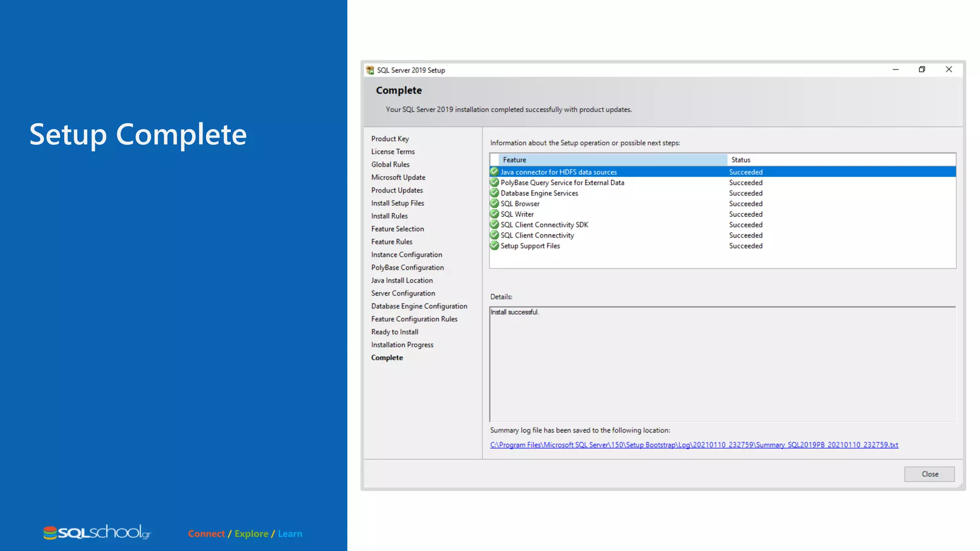Minimize the SQL Server 2019 Setup window

tap(895, 70)
